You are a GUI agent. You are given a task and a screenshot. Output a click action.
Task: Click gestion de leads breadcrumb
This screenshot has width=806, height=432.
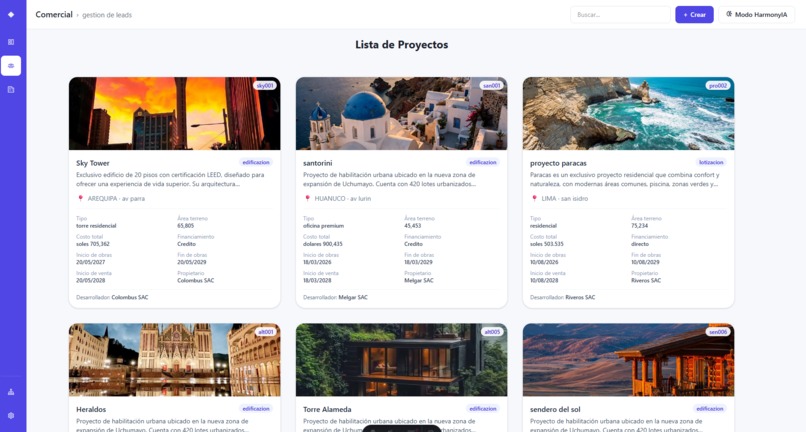click(x=107, y=15)
